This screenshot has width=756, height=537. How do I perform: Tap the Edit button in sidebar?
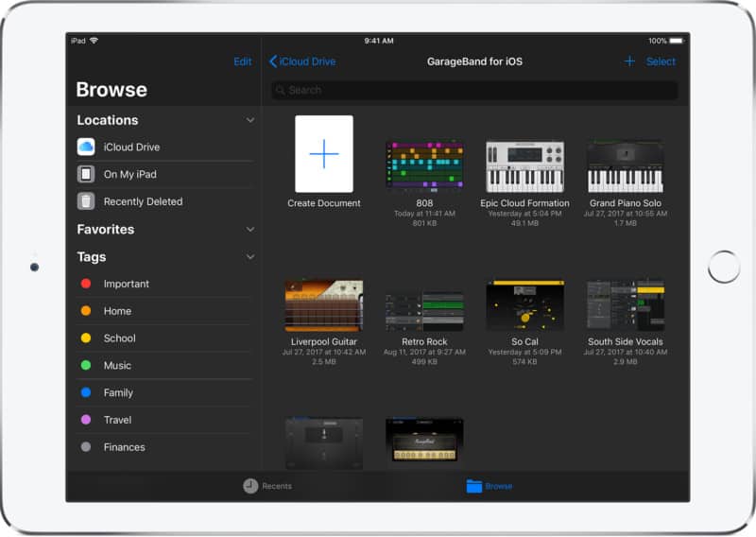coord(243,61)
